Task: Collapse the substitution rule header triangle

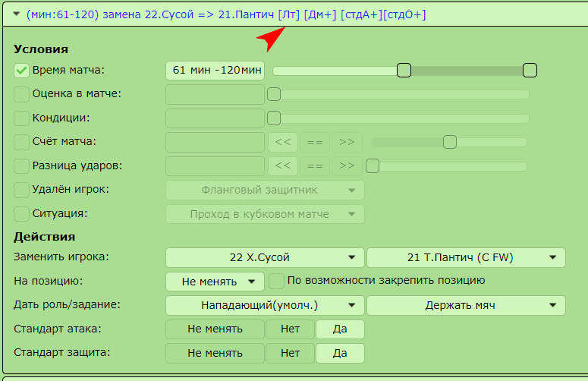Action: coord(16,14)
